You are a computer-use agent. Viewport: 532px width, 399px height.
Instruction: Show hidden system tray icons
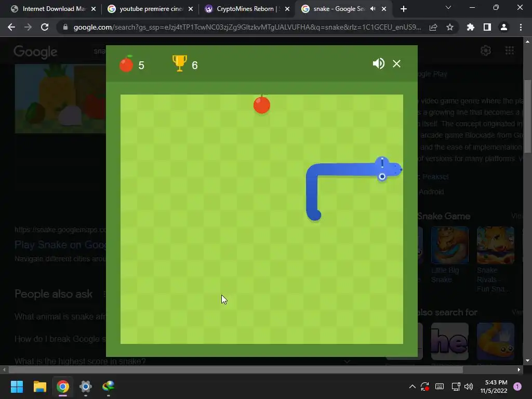pos(412,387)
